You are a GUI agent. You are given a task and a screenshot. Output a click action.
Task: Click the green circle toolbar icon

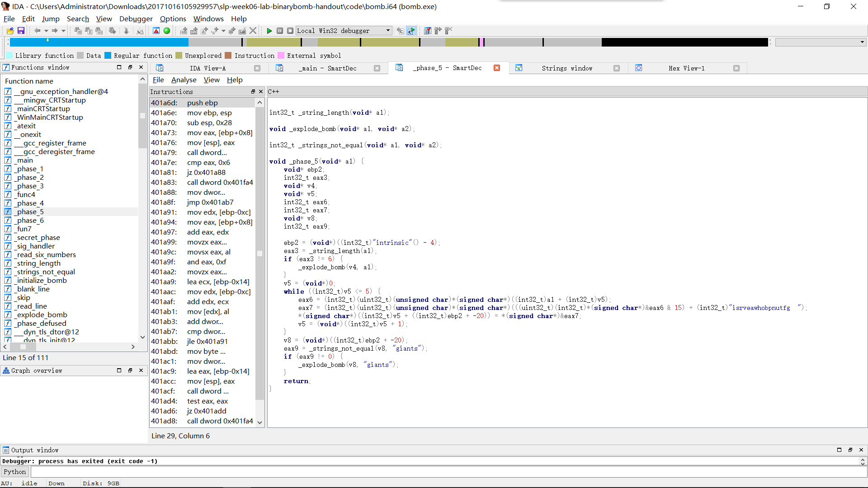[167, 31]
